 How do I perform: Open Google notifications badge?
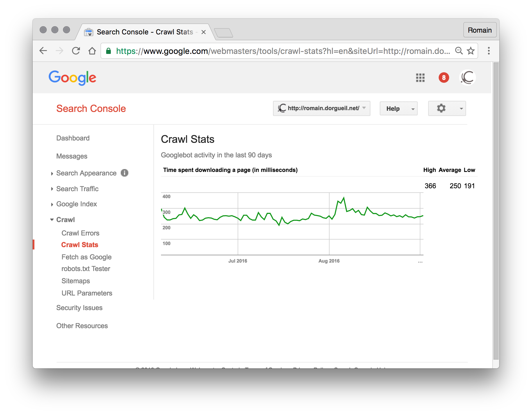tap(444, 78)
